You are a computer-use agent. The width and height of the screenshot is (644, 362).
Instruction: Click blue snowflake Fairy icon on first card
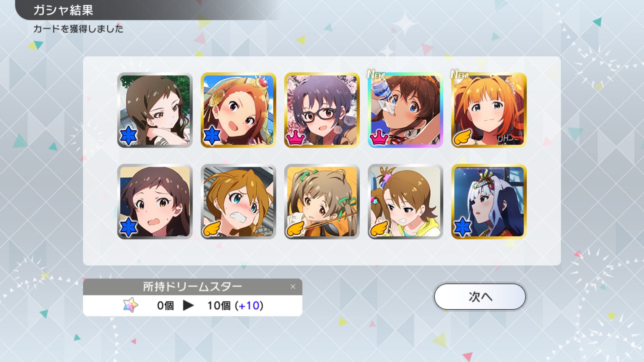[x=128, y=136]
